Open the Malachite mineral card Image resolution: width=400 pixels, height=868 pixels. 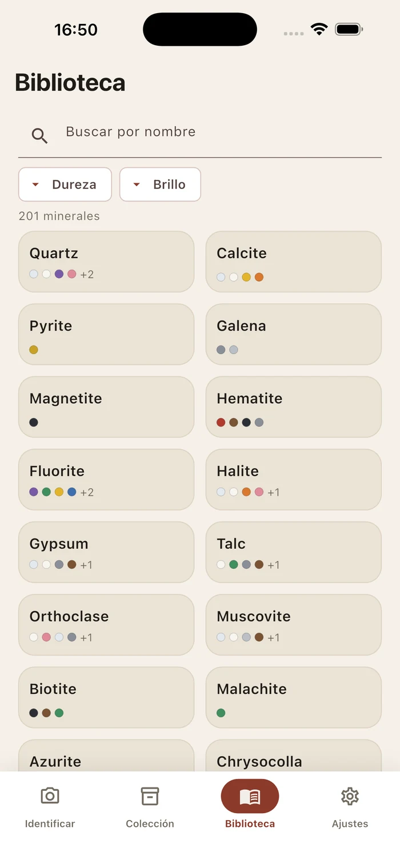coord(294,697)
